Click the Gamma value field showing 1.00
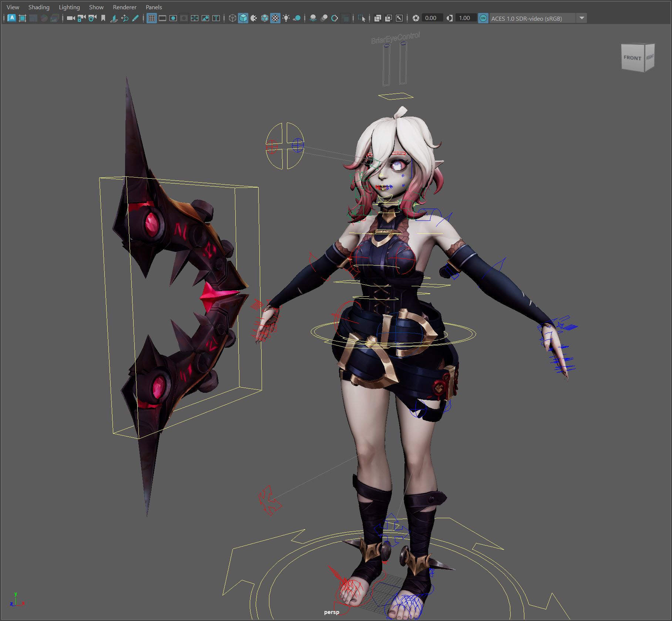Screen dimensions: 672x621 (x=465, y=18)
